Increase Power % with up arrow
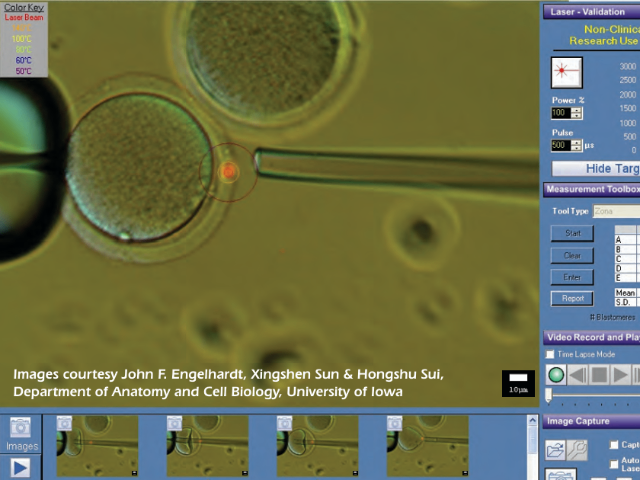This screenshot has height=480, width=640. point(576,110)
